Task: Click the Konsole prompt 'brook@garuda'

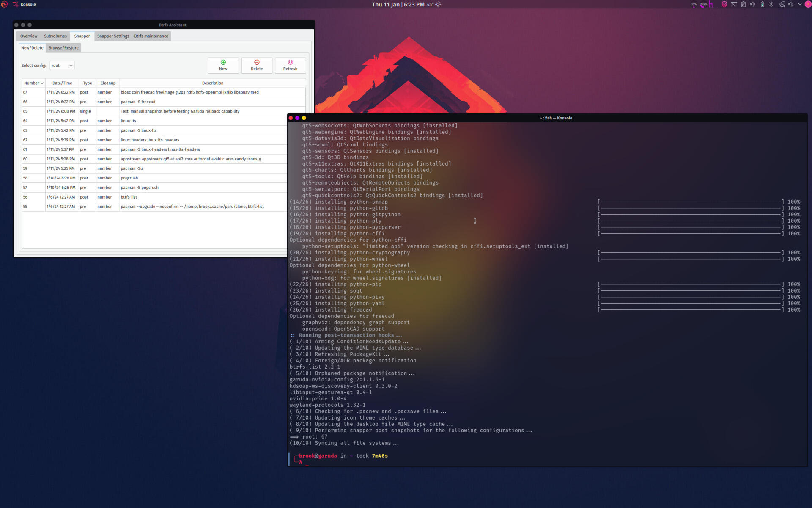Action: [318, 456]
